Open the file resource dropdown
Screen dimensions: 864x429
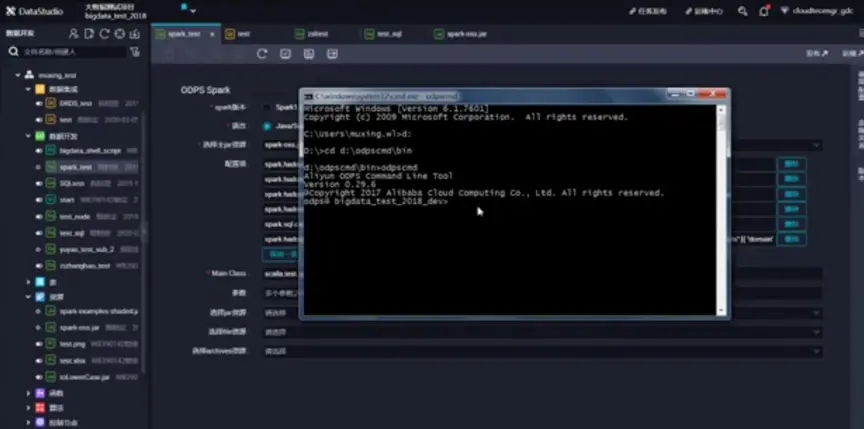[543, 332]
